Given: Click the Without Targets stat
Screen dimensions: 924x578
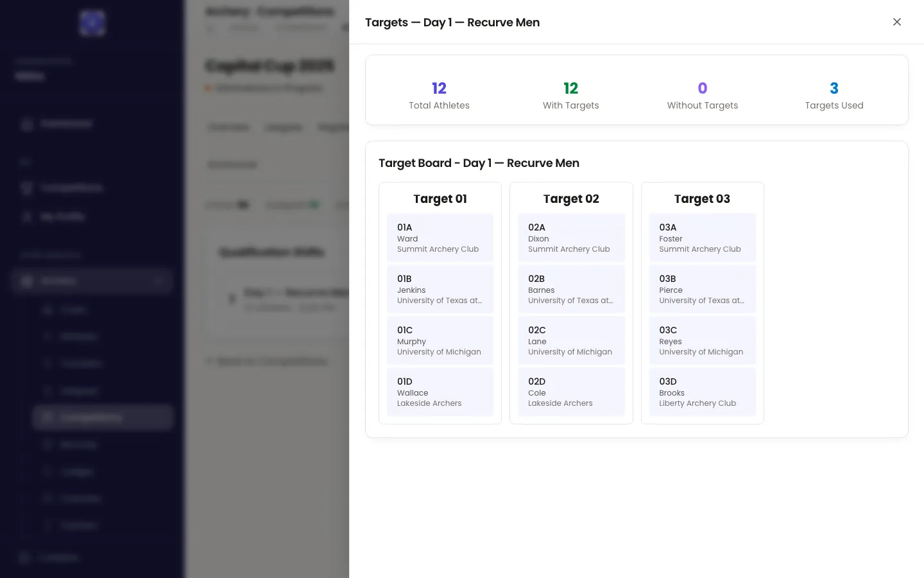Looking at the screenshot, I should [x=703, y=95].
